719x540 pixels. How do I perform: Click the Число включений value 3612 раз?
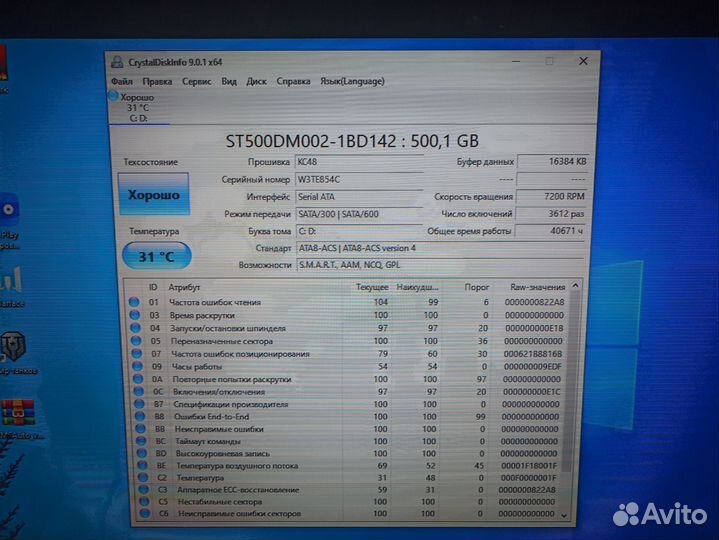point(551,214)
